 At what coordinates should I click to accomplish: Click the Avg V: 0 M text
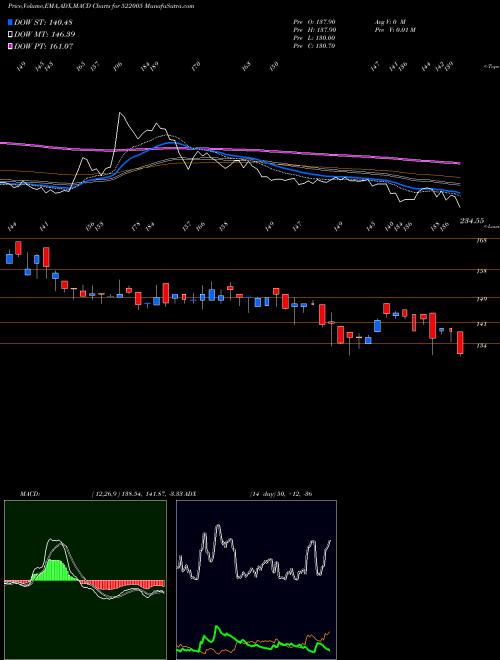point(389,22)
